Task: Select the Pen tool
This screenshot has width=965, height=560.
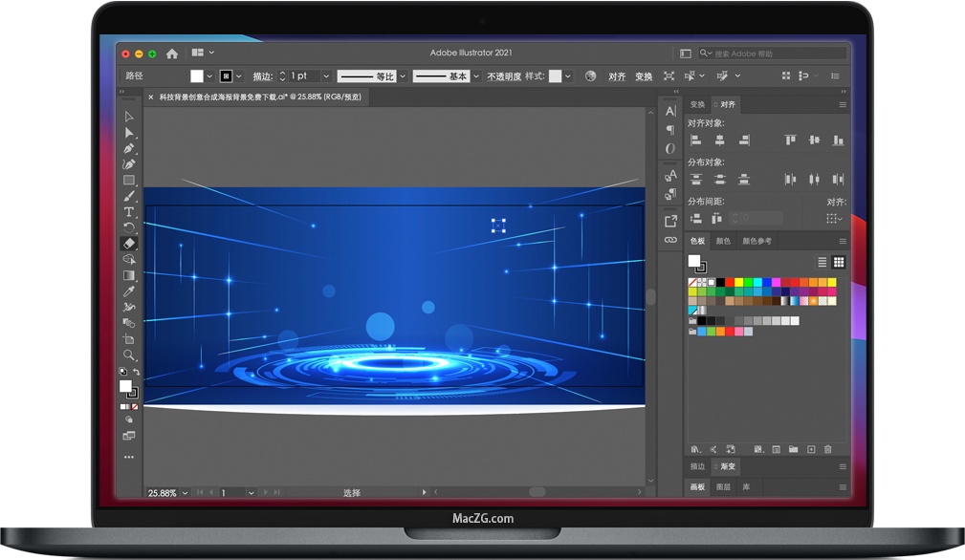Action: [x=129, y=149]
